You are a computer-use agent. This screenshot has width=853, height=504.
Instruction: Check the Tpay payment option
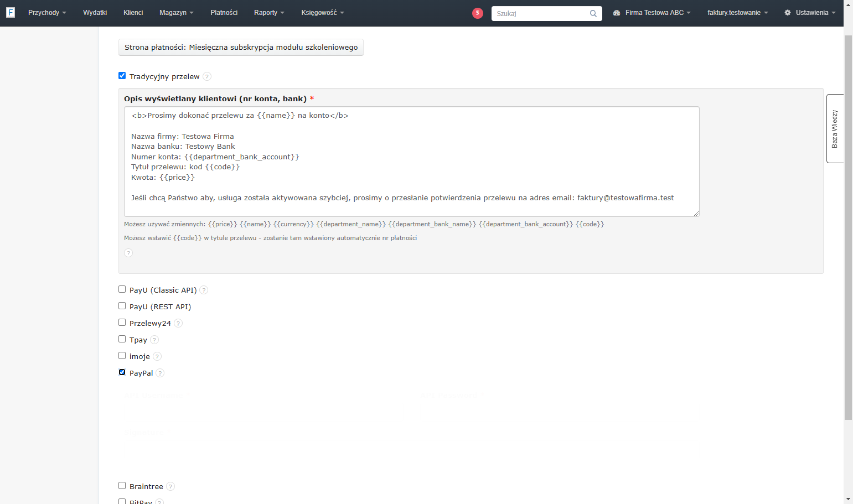point(122,339)
